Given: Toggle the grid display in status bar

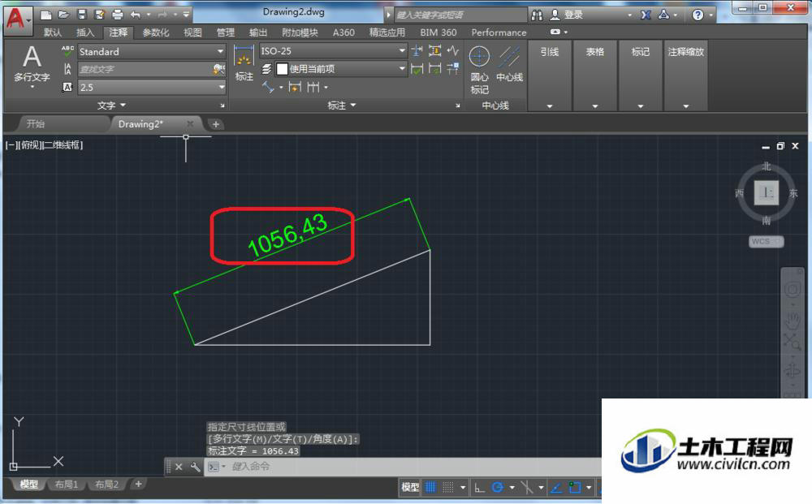Looking at the screenshot, I should (x=430, y=487).
